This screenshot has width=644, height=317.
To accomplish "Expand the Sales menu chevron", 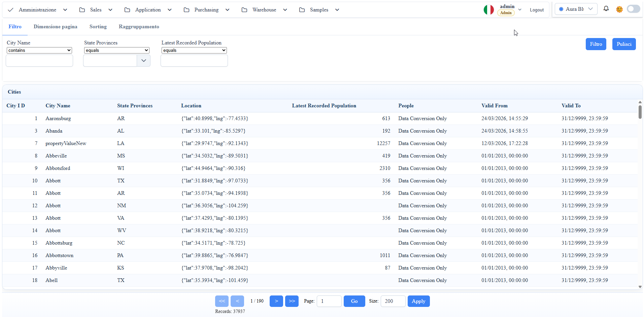I will click(x=110, y=10).
